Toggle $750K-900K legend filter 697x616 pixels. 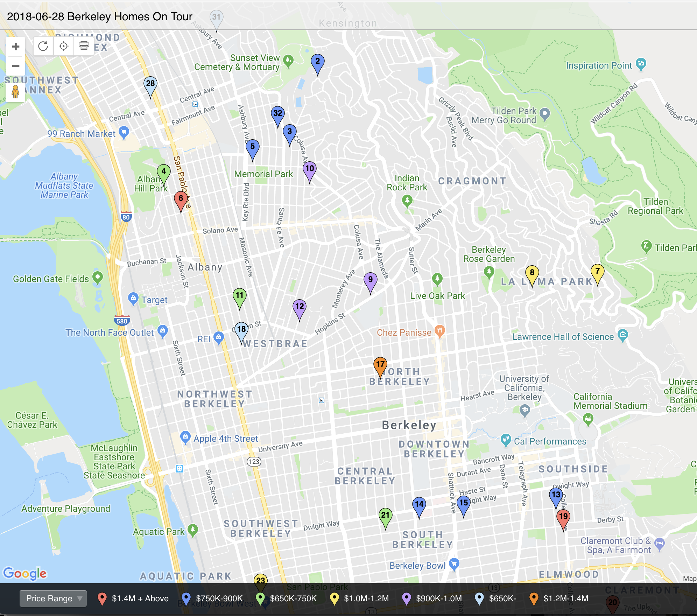coord(212,598)
